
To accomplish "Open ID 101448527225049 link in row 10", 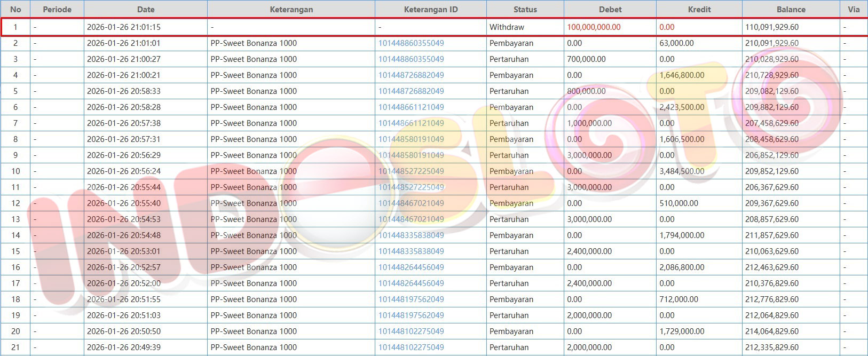I will point(411,171).
